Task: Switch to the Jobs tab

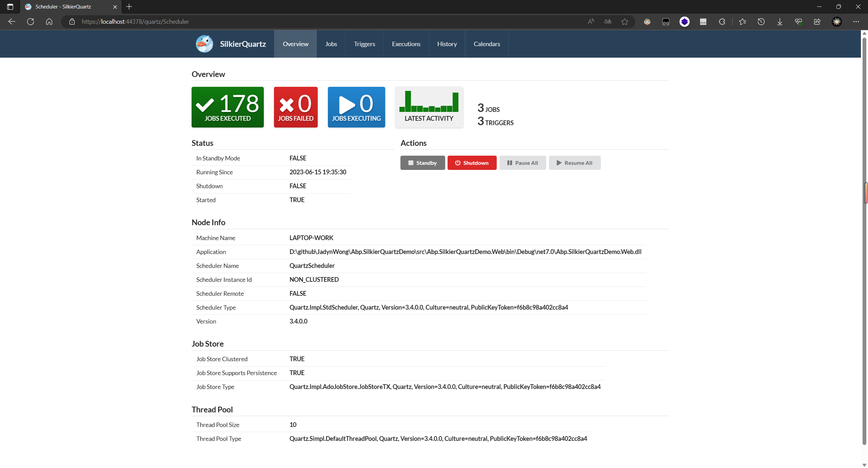Action: (331, 44)
